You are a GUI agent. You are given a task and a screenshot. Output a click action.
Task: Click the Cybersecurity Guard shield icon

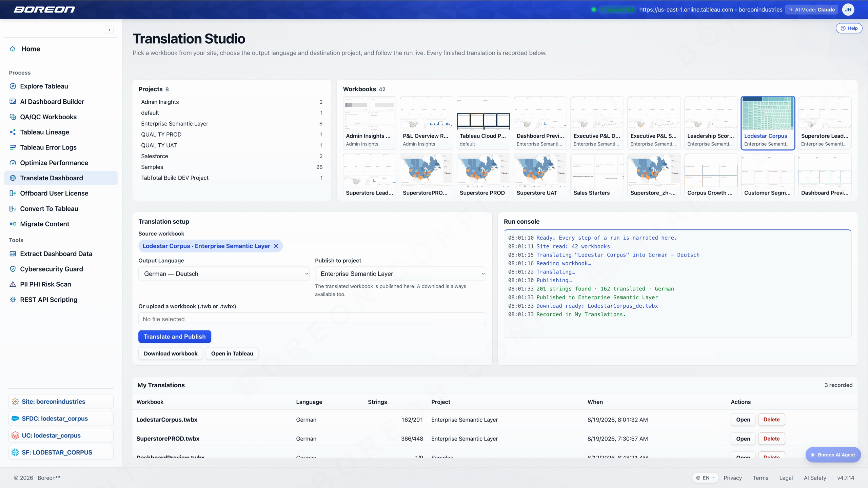pyautogui.click(x=13, y=269)
